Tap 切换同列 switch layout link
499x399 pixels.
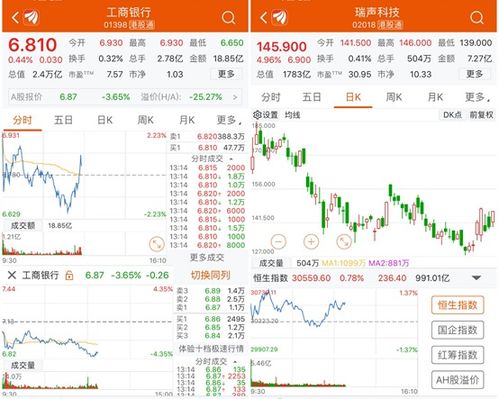tap(210, 275)
